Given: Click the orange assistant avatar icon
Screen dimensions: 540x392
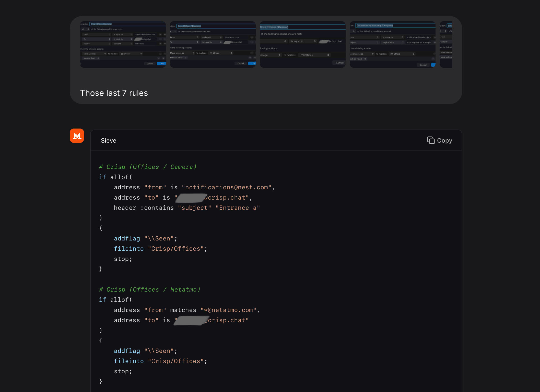Looking at the screenshot, I should pos(77,136).
